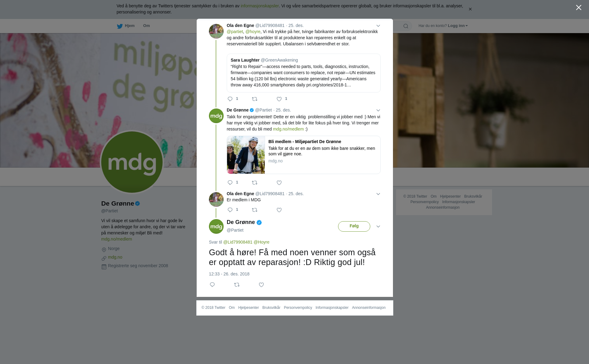Dismiss the cookie notice banner

(x=470, y=9)
